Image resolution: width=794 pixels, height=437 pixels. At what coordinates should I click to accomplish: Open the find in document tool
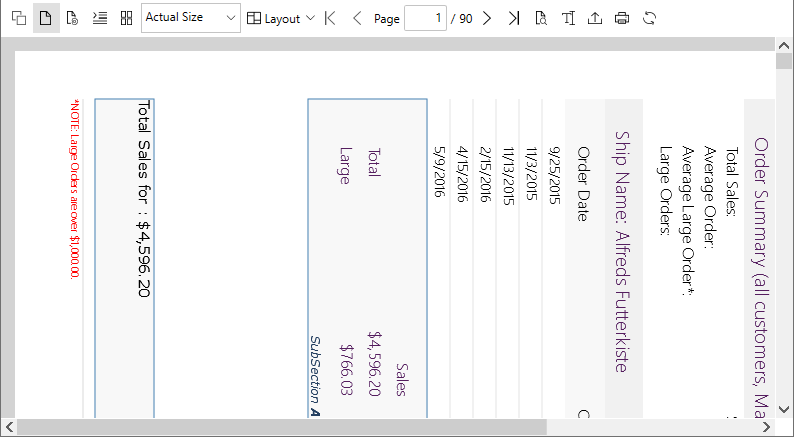pyautogui.click(x=541, y=18)
